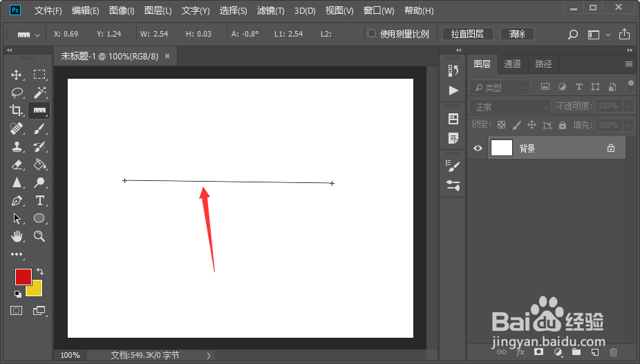Collapse the right panels double-arrow
Screen dimensions: 640x364
629,50
